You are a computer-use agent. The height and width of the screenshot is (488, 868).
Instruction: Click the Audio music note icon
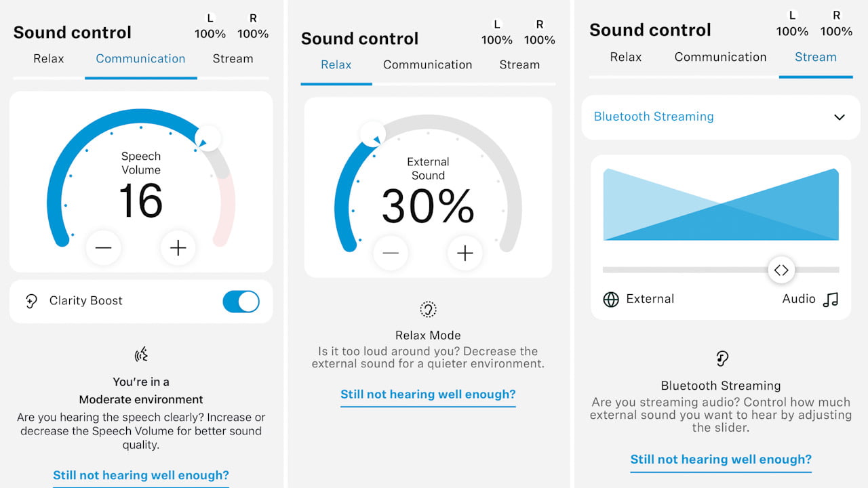click(831, 300)
